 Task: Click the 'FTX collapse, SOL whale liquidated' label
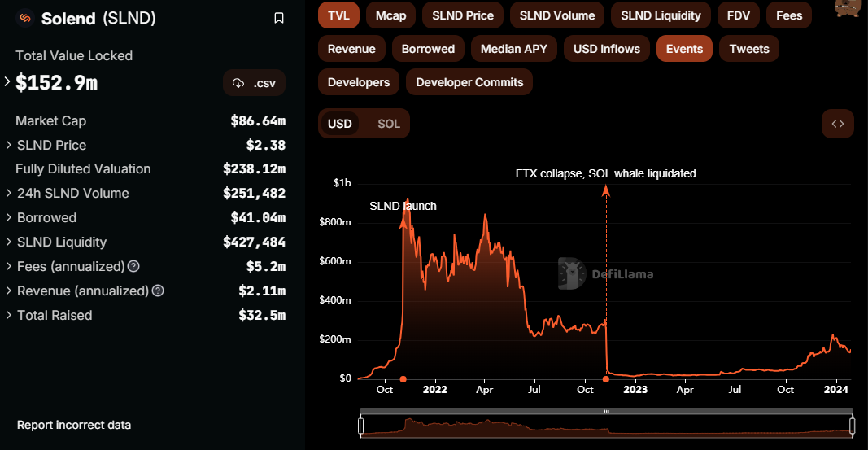605,173
